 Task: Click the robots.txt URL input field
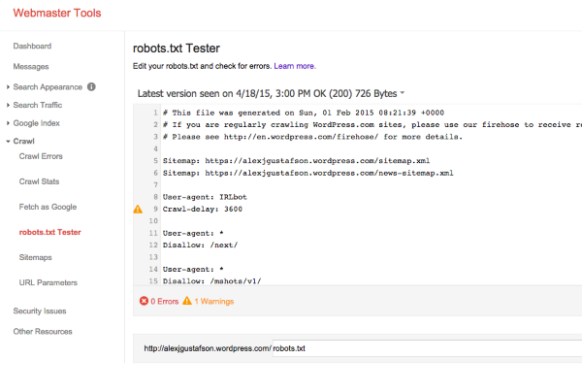pos(427,347)
